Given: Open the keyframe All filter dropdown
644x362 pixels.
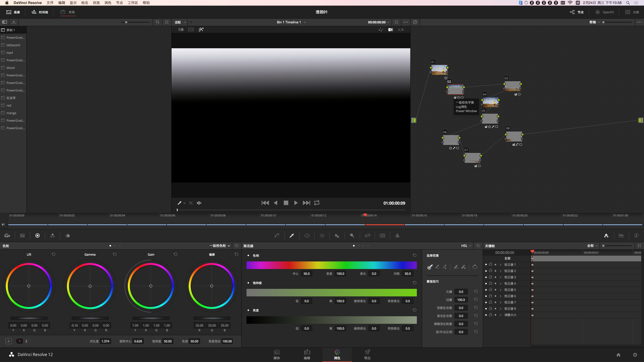Looking at the screenshot, I should 592,246.
